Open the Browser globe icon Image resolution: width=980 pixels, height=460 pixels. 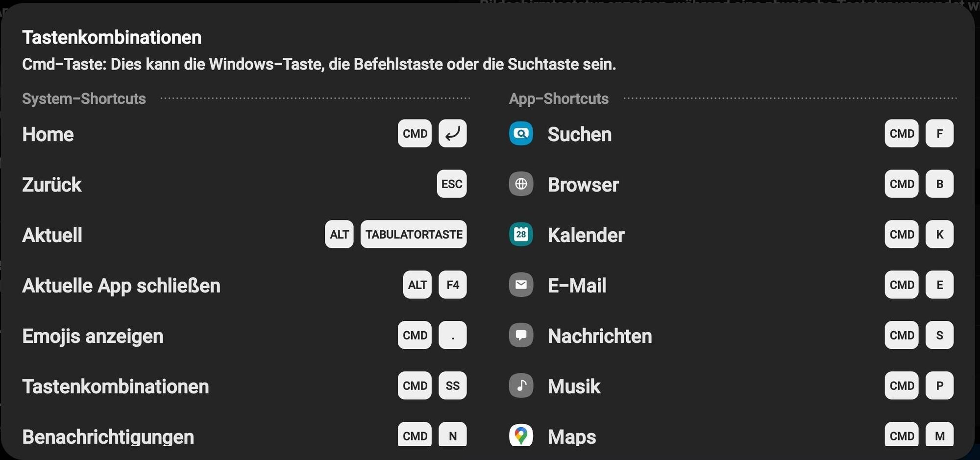click(521, 184)
